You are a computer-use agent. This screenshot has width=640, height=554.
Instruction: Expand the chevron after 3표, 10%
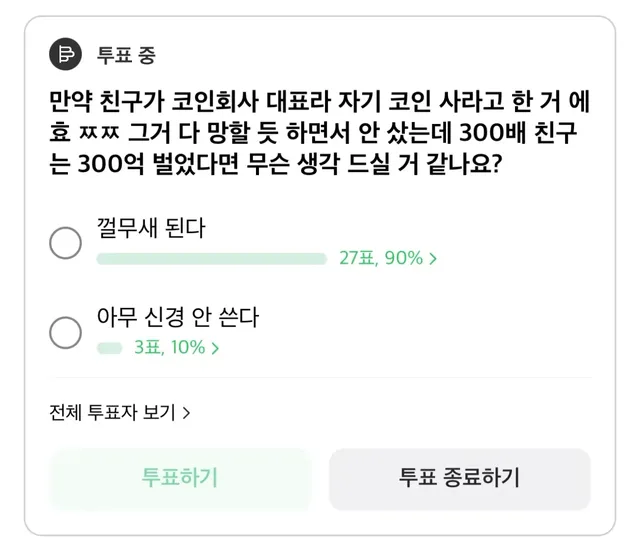pyautogui.click(x=216, y=348)
